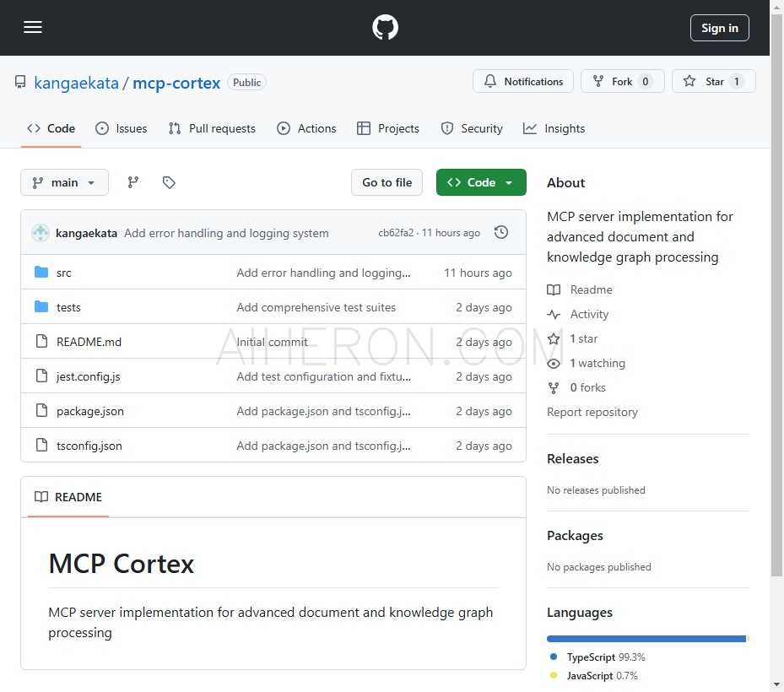Screen dimensions: 784x692
Task: View tags via the tag icon
Action: [169, 182]
